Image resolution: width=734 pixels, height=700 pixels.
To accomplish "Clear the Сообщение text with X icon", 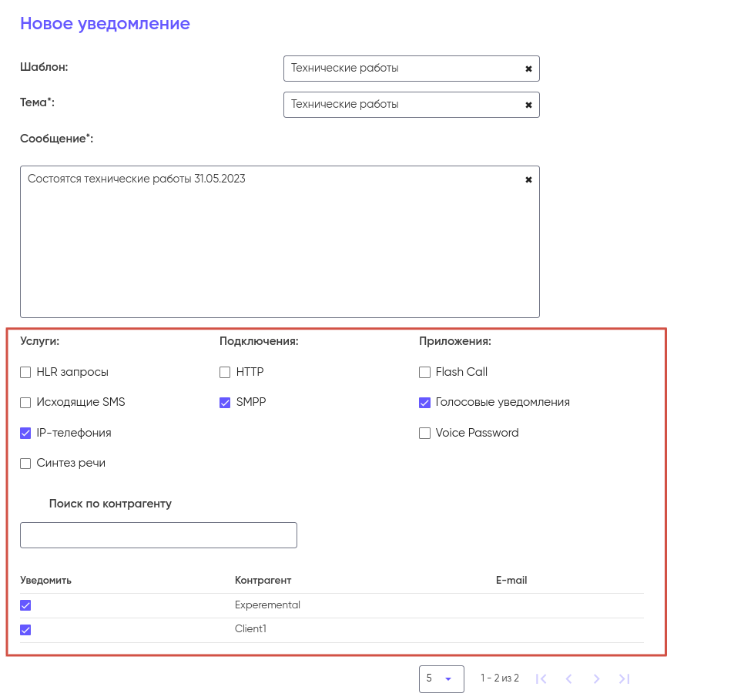I will (x=528, y=179).
